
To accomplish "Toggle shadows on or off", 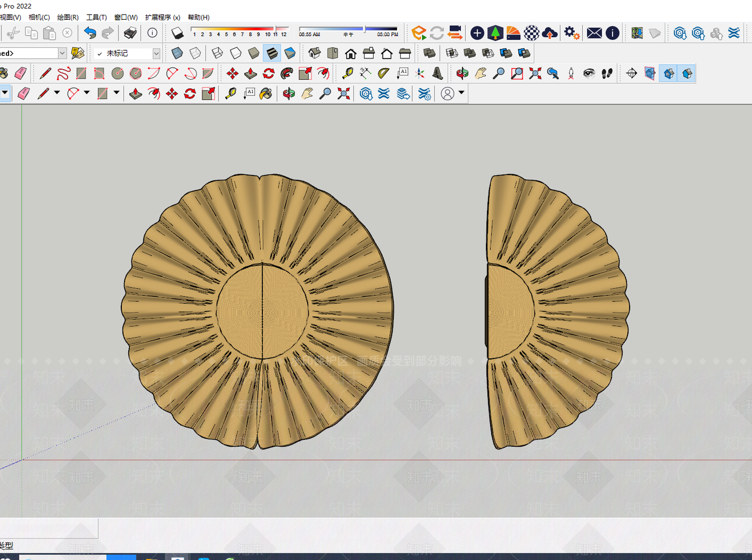I will (177, 33).
